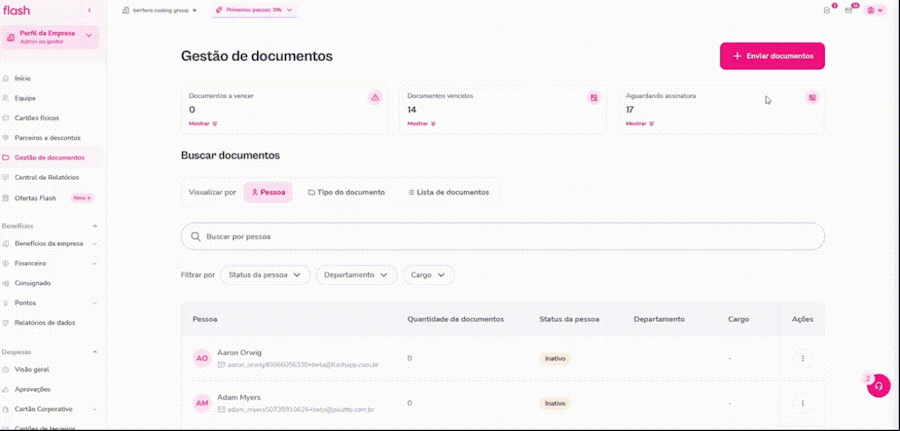The height and width of the screenshot is (431, 900).
Task: Select the Pessoa view tab
Action: (268, 193)
